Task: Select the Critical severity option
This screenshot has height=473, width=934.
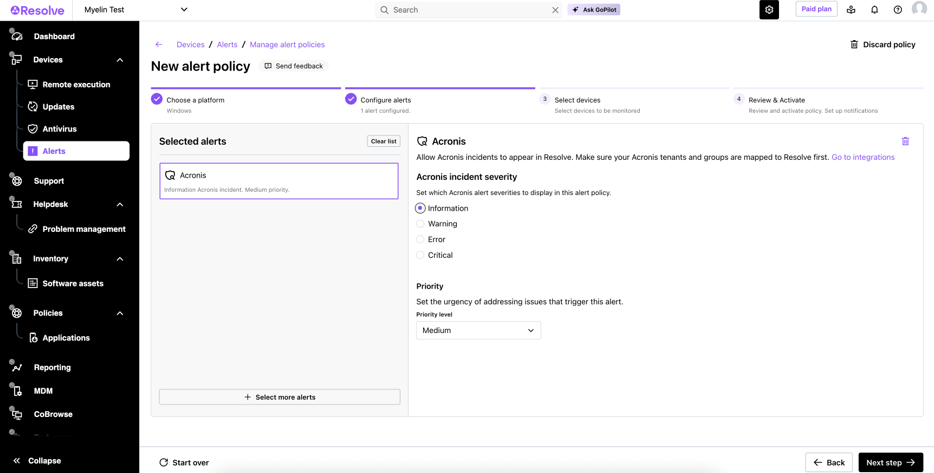Action: 421,255
